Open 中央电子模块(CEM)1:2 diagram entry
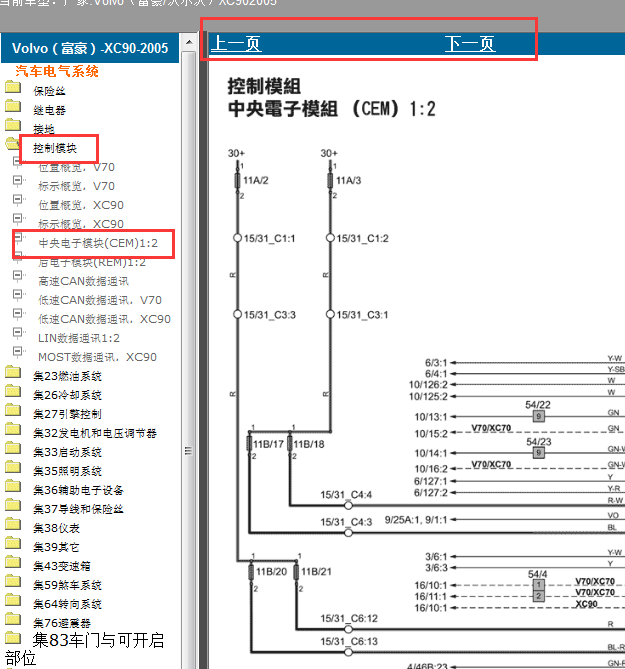This screenshot has width=625, height=669. coord(98,243)
